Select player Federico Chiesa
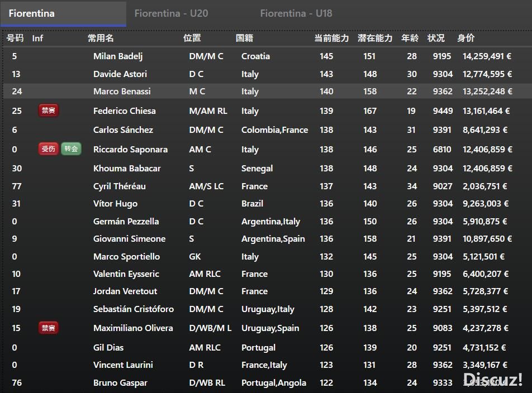Screen dimensions: 532x393 pyautogui.click(x=125, y=111)
